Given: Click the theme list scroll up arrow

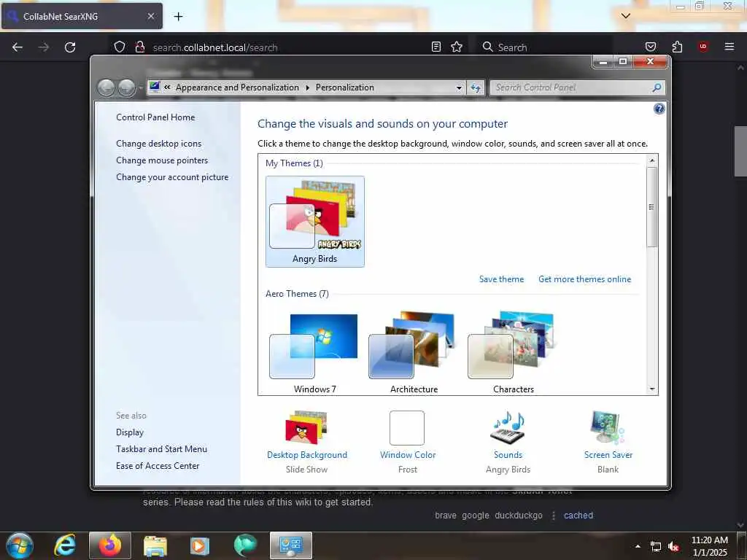Looking at the screenshot, I should pos(652,160).
